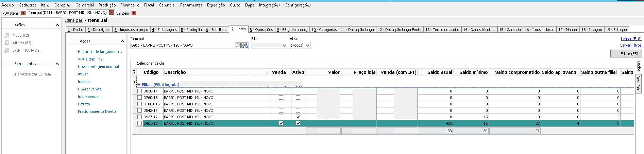
Task: Open the Financeiro menu
Action: pyautogui.click(x=130, y=5)
